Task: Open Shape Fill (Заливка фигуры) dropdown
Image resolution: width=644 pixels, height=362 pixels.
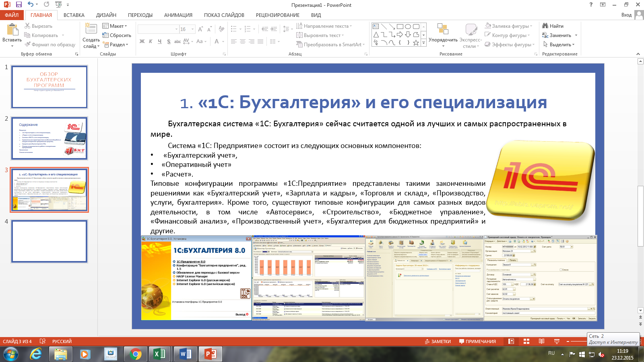Action: 509,26
